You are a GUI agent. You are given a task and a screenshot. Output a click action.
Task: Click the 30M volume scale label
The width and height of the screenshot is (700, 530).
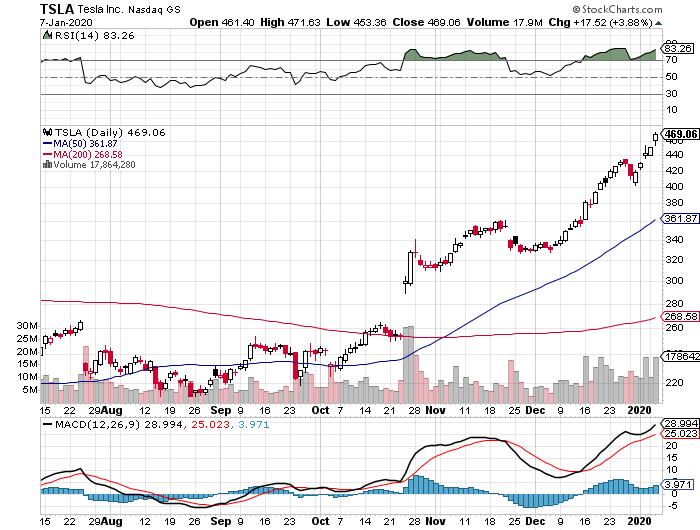coord(27,326)
